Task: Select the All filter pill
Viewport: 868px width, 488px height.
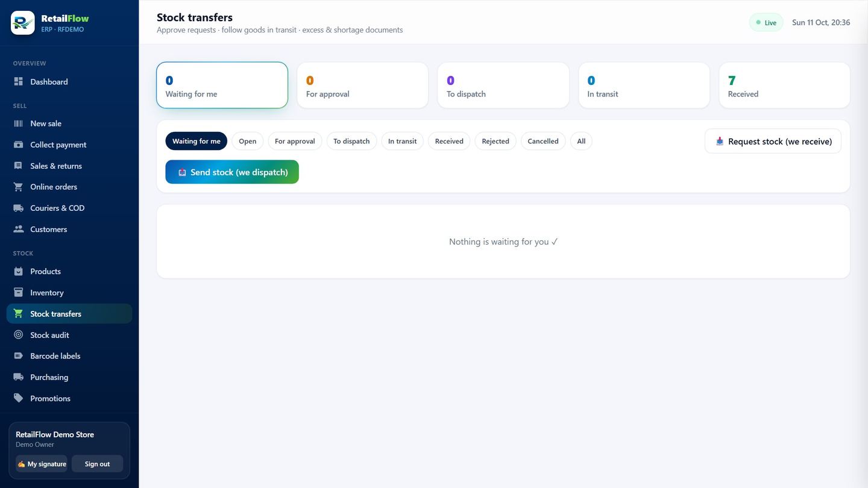Action: pos(581,141)
